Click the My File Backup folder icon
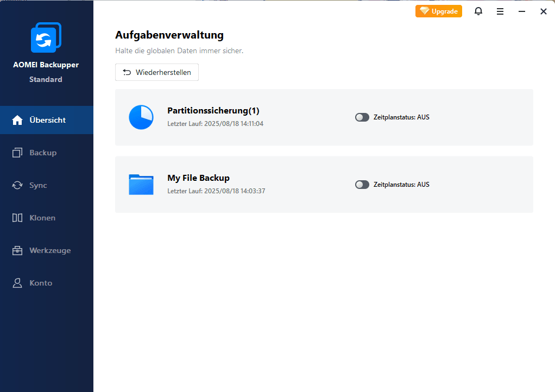This screenshot has height=392, width=555. [141, 184]
